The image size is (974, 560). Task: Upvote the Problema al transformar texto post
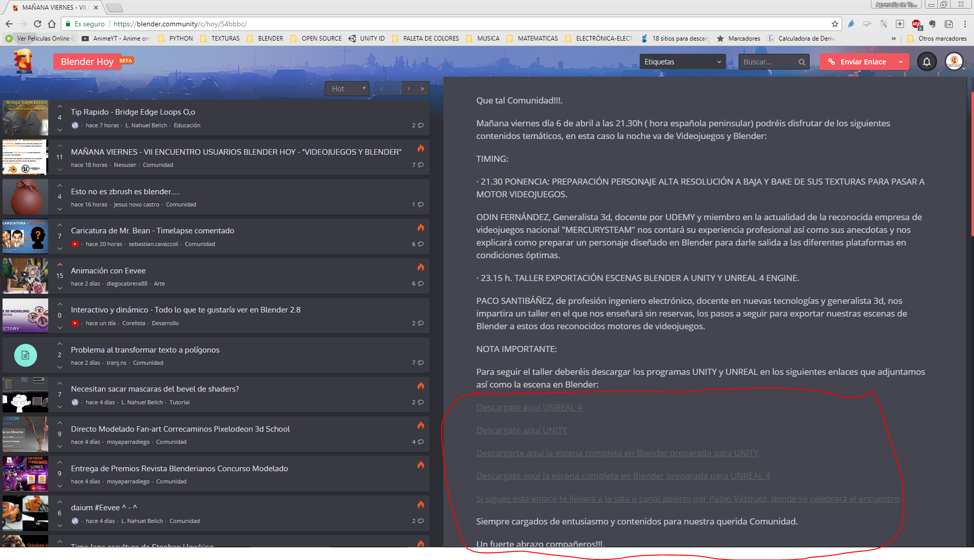[60, 344]
